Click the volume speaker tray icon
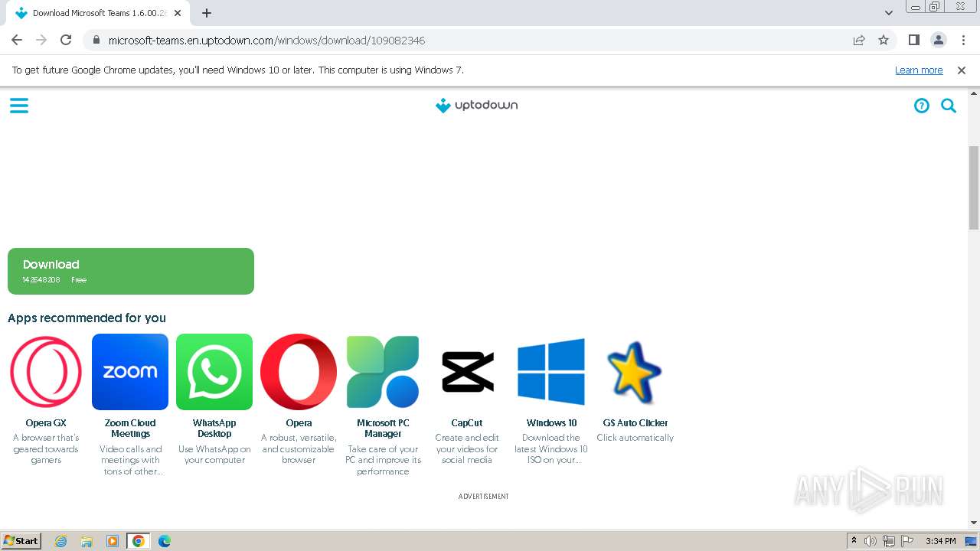The height and width of the screenshot is (551, 980). pyautogui.click(x=871, y=541)
